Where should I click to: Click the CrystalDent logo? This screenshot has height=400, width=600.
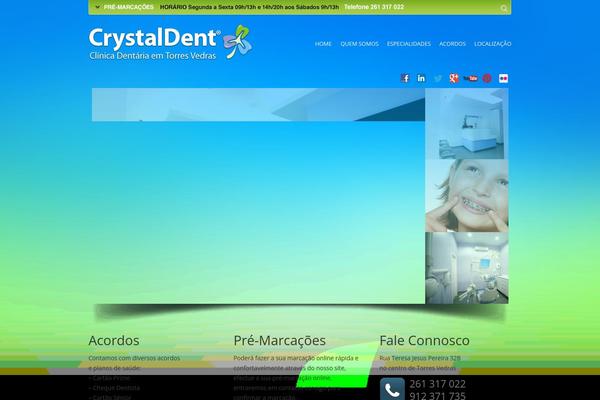point(170,42)
